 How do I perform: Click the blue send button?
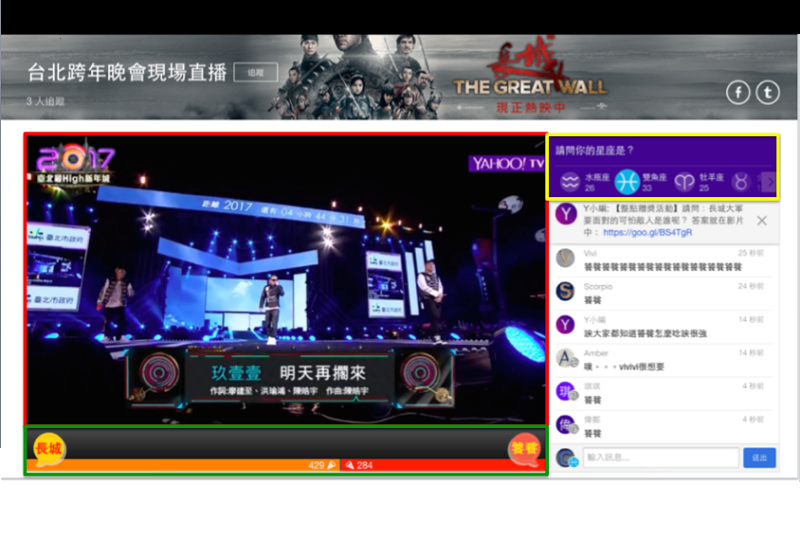(x=759, y=457)
